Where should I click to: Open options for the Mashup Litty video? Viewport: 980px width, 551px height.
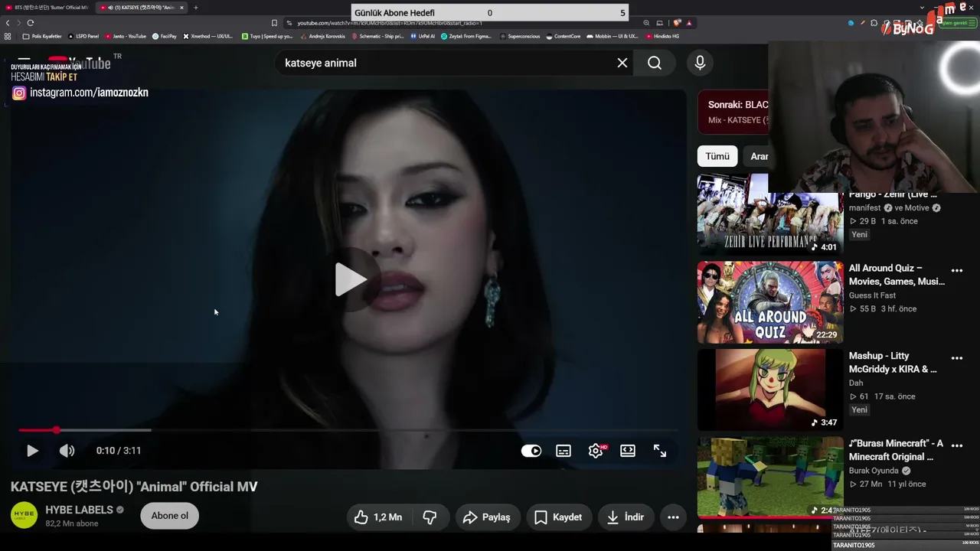957,358
